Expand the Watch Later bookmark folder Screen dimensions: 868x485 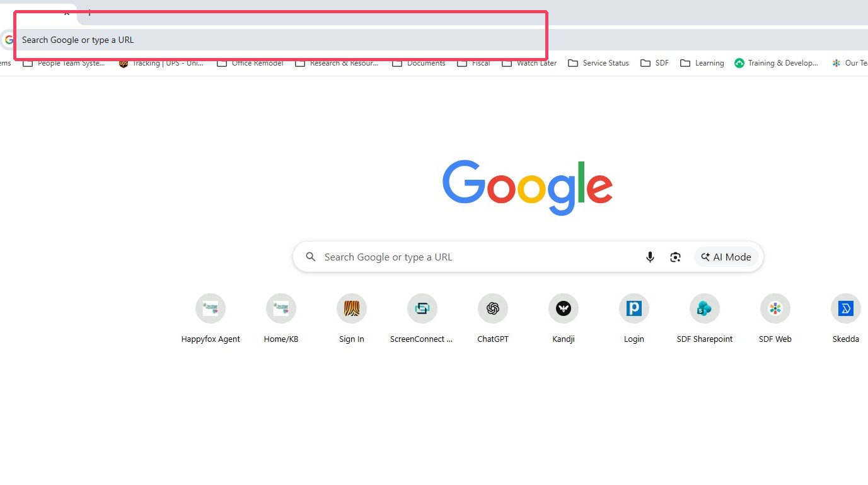point(529,63)
